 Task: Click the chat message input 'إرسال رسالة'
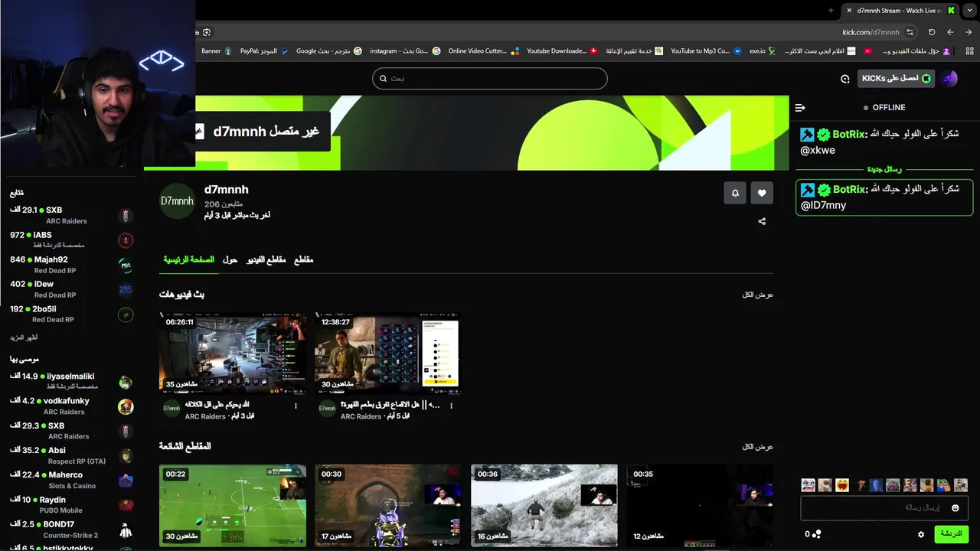point(884,507)
